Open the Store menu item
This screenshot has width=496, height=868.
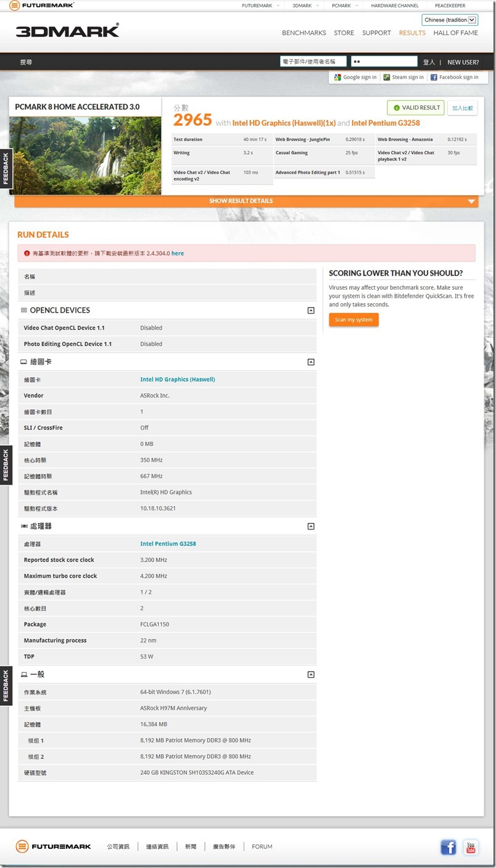[x=344, y=33]
